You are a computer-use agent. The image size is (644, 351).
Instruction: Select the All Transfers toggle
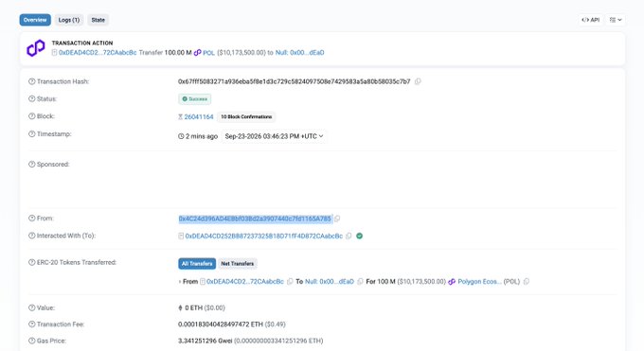197,264
